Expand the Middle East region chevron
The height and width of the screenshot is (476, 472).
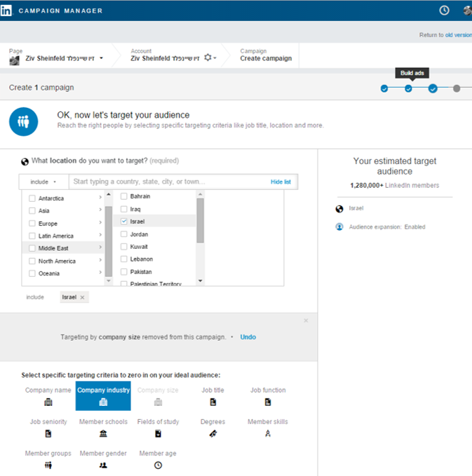pyautogui.click(x=100, y=247)
